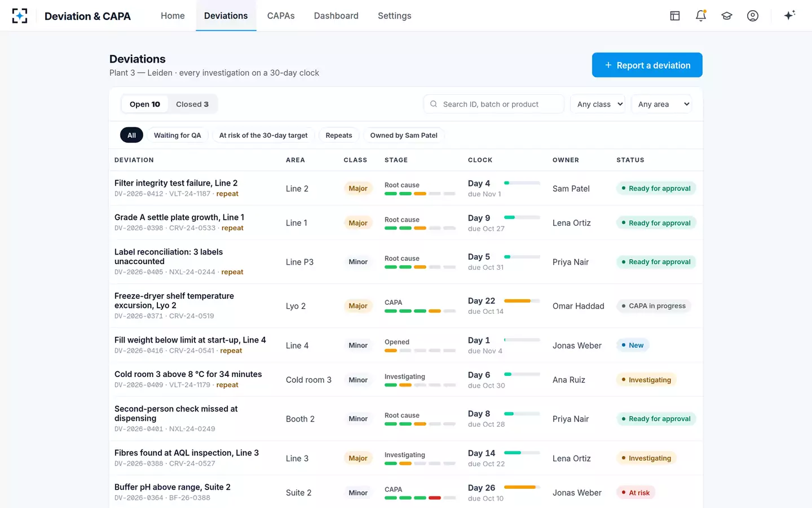Switch to the CAPAs tab
Viewport: 812px width, 508px height.
[281, 16]
